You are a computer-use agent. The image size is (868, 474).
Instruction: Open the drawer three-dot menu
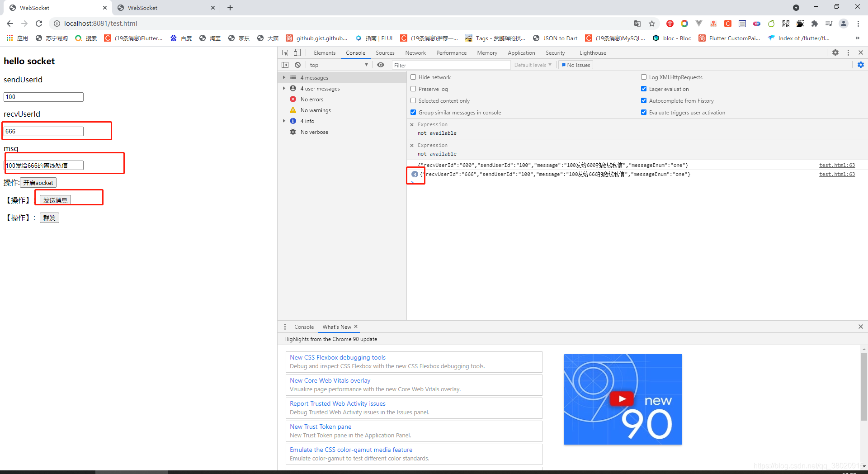click(285, 327)
